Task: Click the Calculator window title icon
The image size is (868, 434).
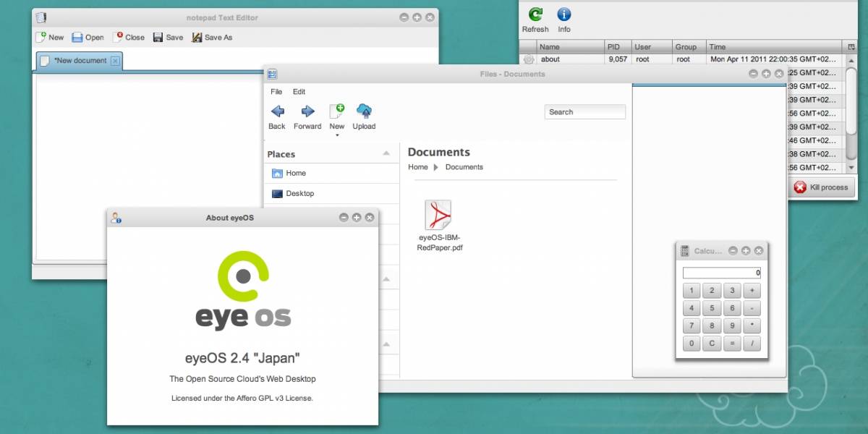Action: tap(684, 251)
